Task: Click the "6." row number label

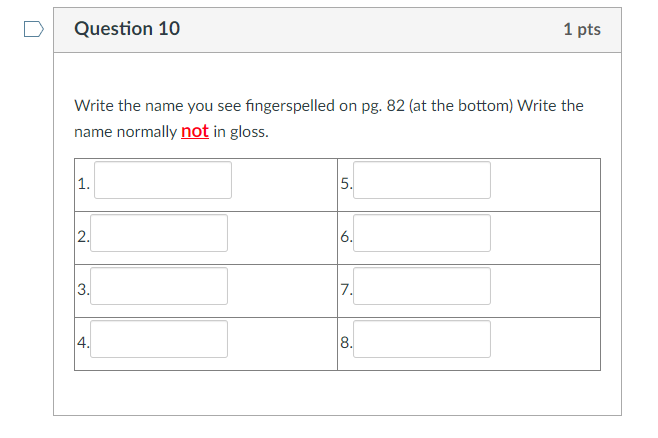Action: tap(346, 237)
